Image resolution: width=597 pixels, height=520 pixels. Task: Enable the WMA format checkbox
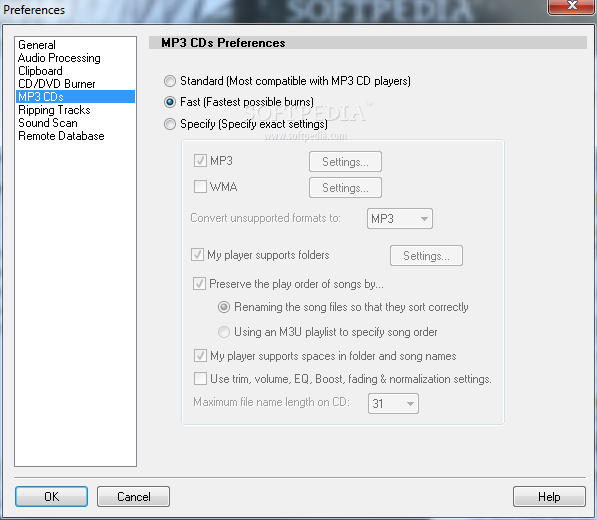[200, 187]
